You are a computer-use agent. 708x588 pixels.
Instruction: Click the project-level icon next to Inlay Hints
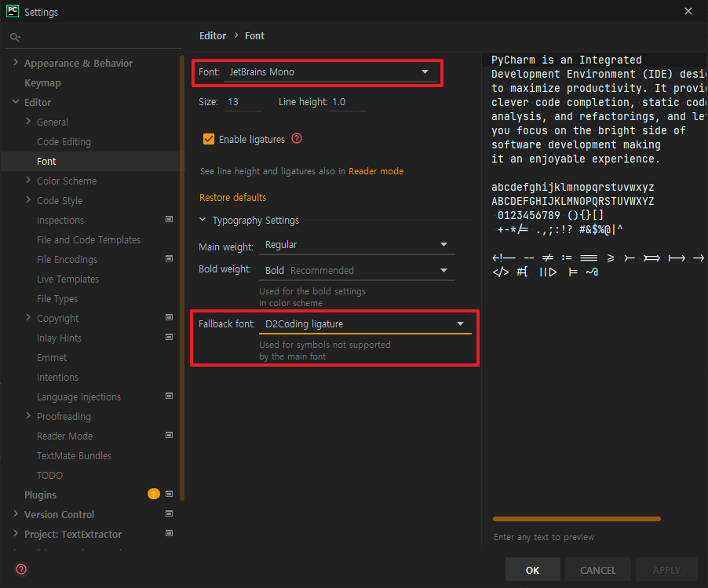(x=170, y=338)
